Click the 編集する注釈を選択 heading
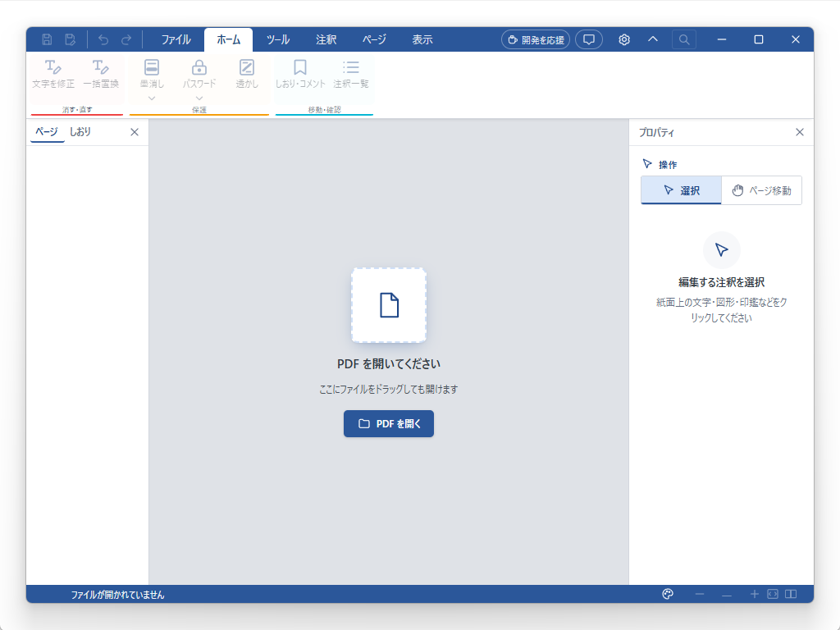 pos(722,282)
